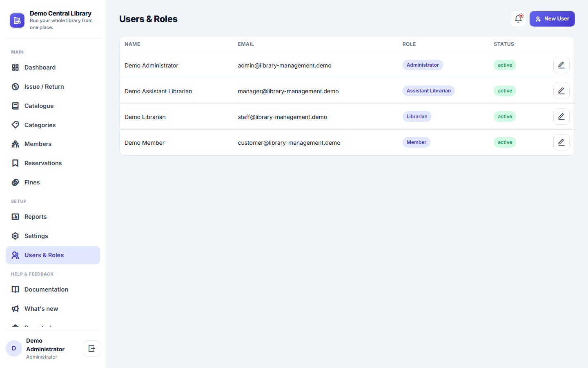Click the Documentation book icon
Screen dimensions: 588x368
(16, 289)
